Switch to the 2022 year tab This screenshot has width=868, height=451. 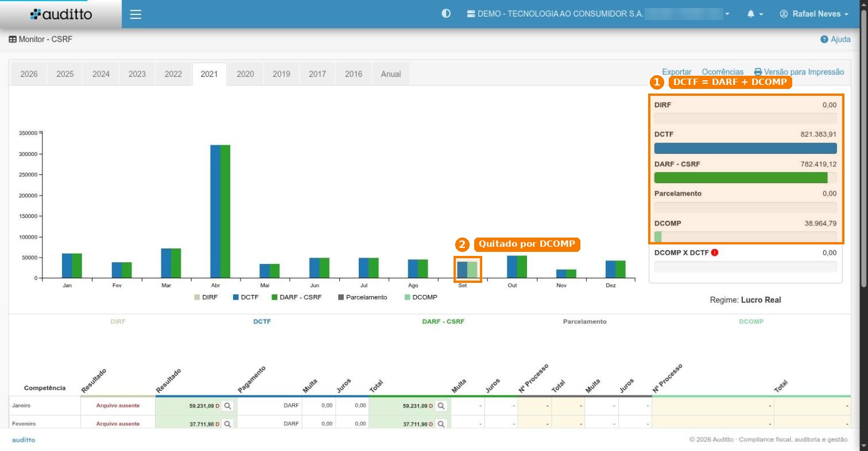(173, 74)
